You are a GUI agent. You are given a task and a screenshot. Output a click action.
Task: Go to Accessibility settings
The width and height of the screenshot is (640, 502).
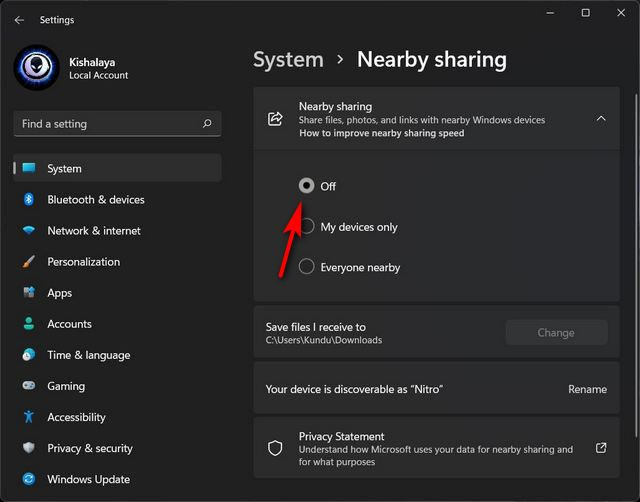click(x=118, y=417)
